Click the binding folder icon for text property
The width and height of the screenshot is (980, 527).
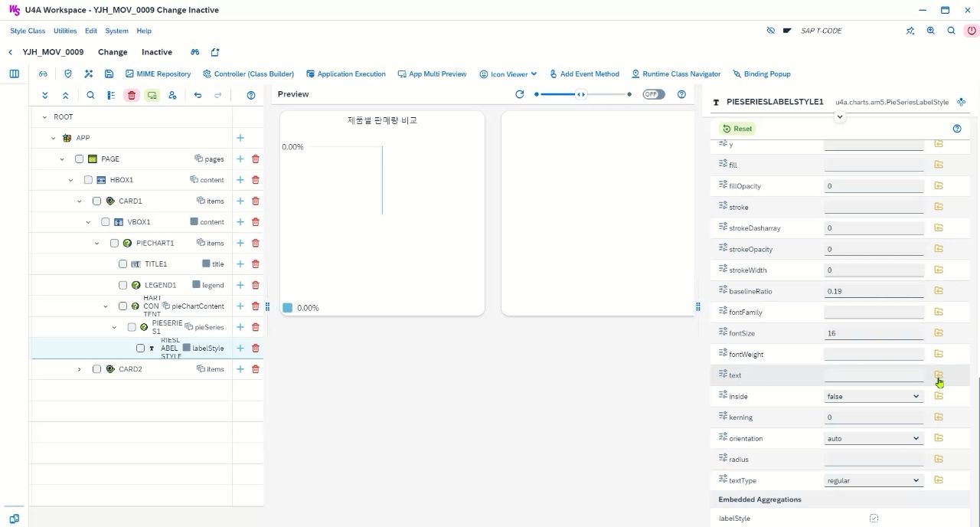click(x=939, y=375)
